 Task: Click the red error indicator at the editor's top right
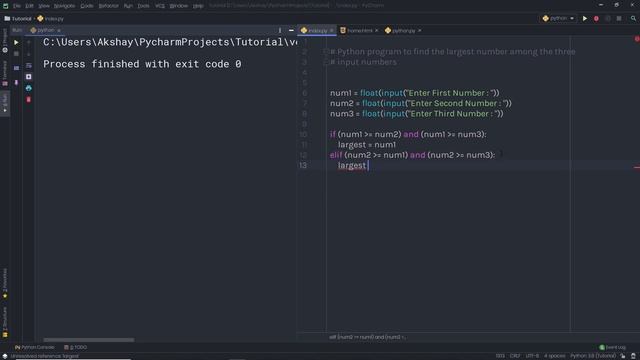[x=637, y=39]
